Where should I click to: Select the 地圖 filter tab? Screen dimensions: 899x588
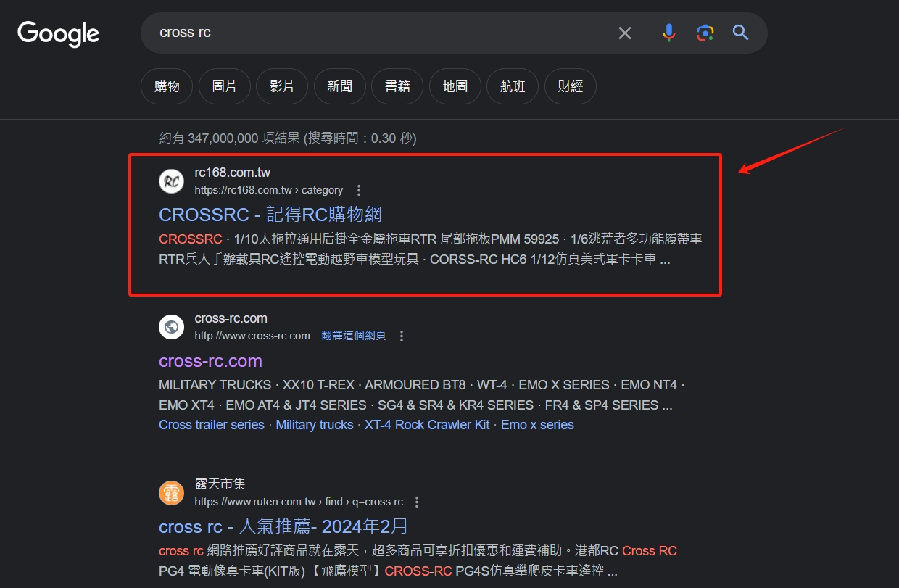tap(455, 86)
